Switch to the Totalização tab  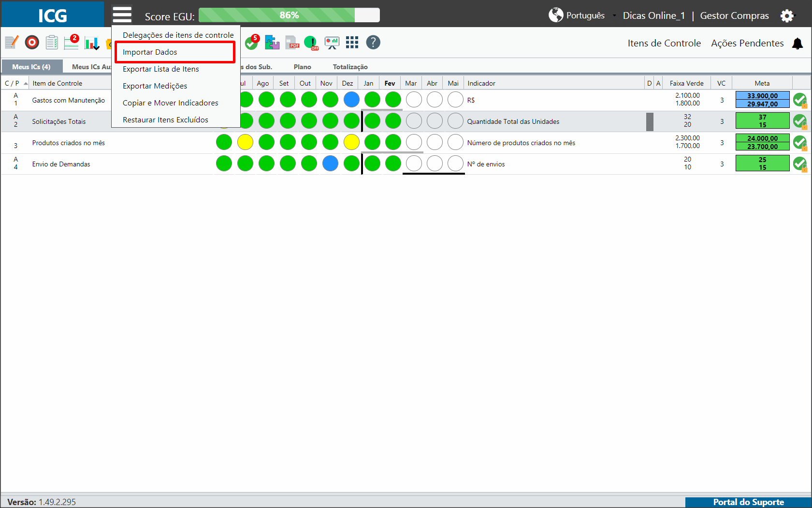pyautogui.click(x=350, y=67)
